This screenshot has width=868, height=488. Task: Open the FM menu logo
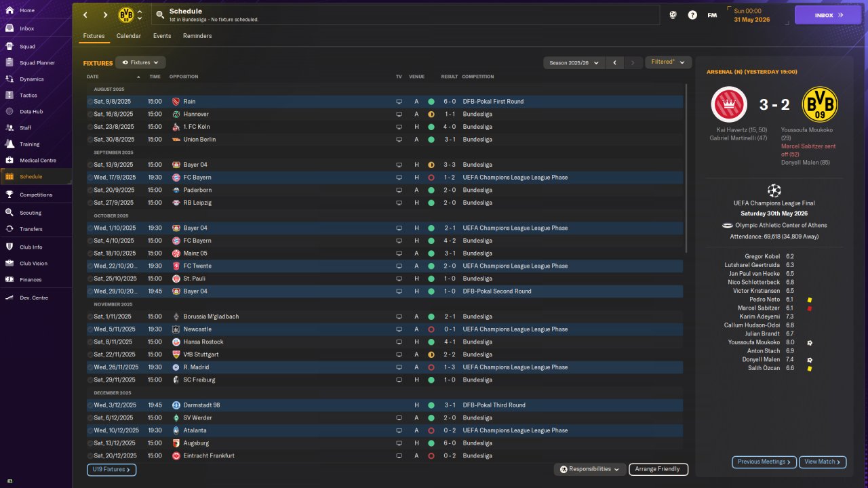[x=712, y=15]
